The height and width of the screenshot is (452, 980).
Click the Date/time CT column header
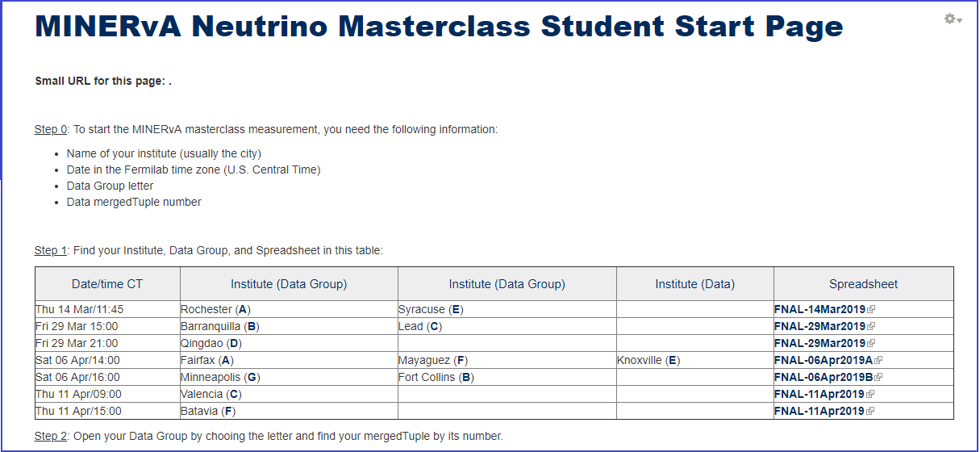(107, 284)
